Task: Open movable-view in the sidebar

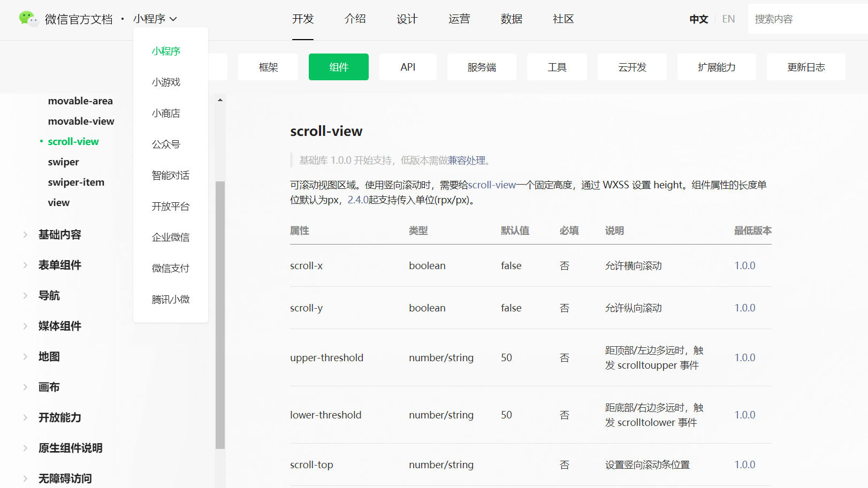Action: pos(81,121)
